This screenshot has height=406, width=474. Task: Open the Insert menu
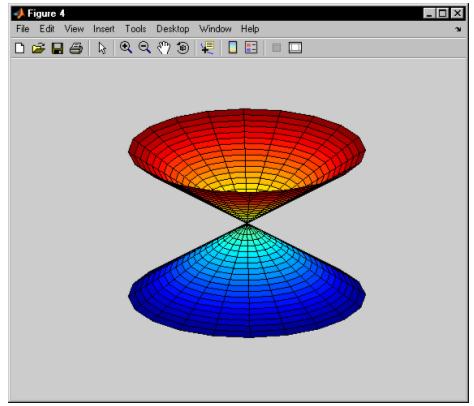pyautogui.click(x=104, y=29)
